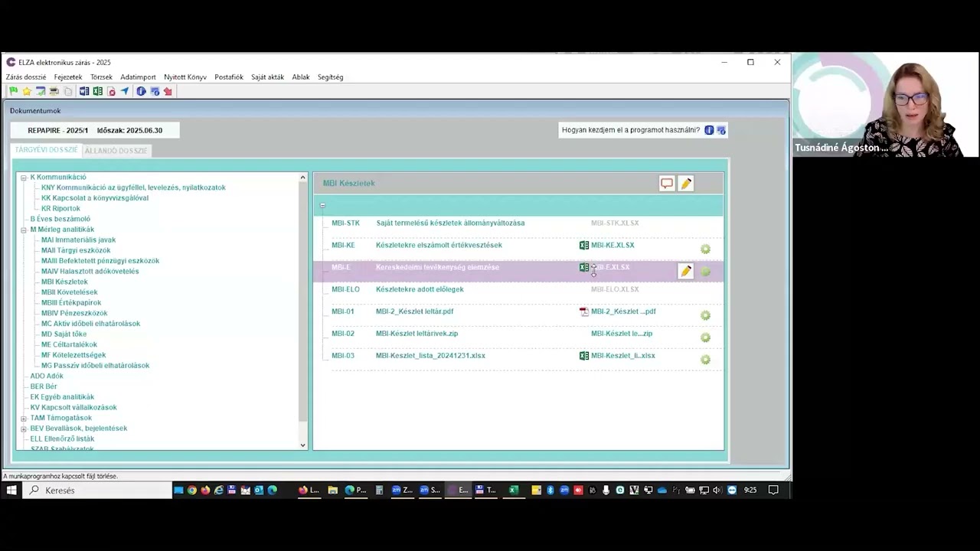Image resolution: width=980 pixels, height=551 pixels.
Task: Open Google Chrome from the taskbar
Action: 192,490
